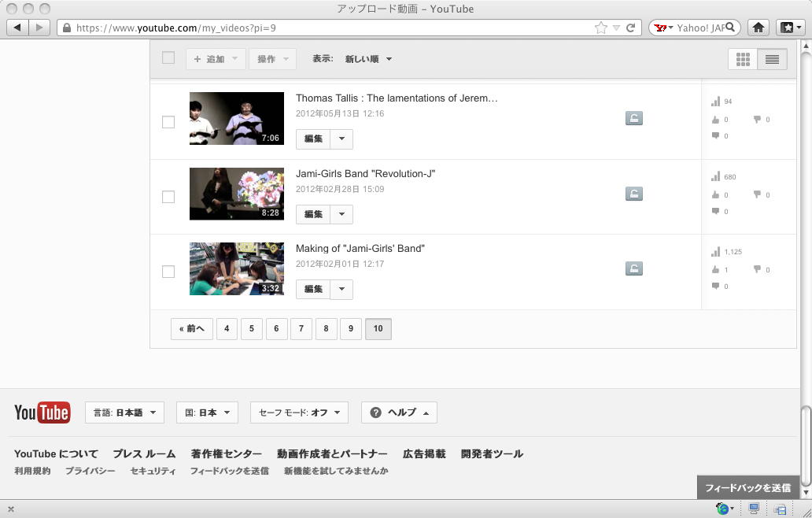The image size is (812, 518).
Task: Click the search magnifier icon
Action: pyautogui.click(x=730, y=27)
